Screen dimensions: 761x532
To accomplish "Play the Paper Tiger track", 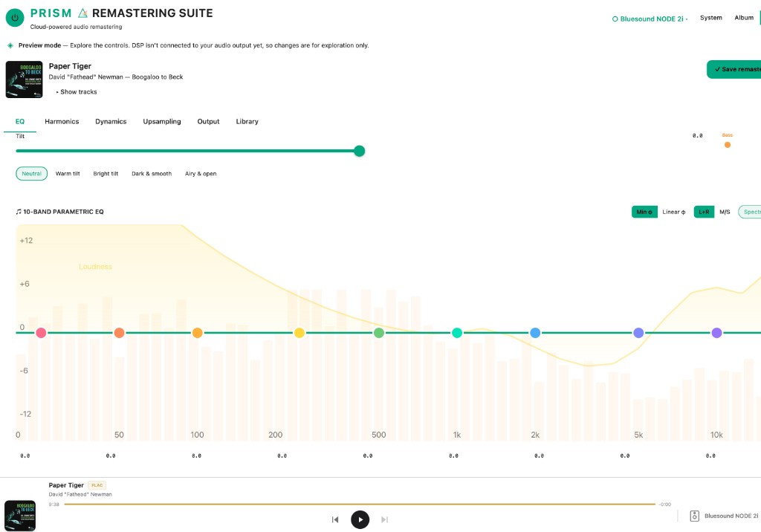I will 360,519.
